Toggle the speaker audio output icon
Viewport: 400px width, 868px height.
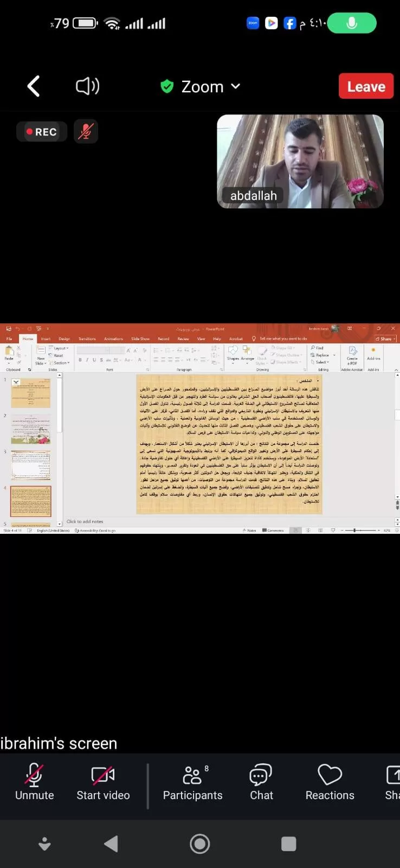87,86
